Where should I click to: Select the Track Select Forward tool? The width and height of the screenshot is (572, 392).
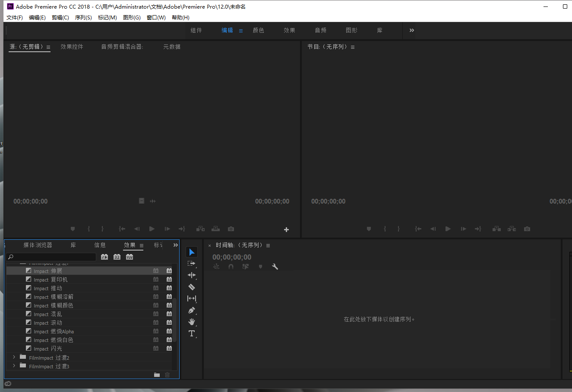click(x=192, y=263)
